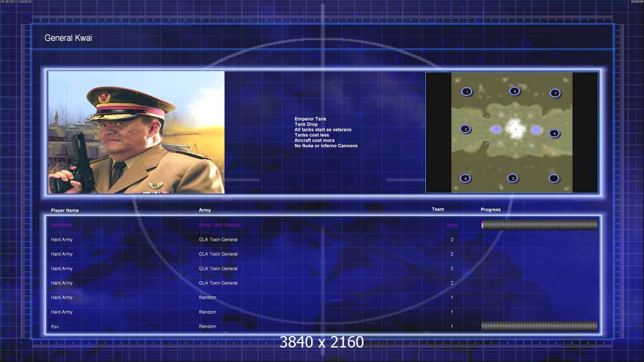Click start position marker 7 on map
This screenshot has height=362, width=644.
point(555,93)
